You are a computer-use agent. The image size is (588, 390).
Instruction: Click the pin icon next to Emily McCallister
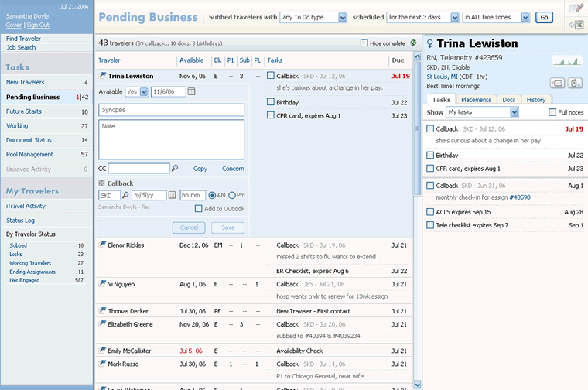point(102,351)
